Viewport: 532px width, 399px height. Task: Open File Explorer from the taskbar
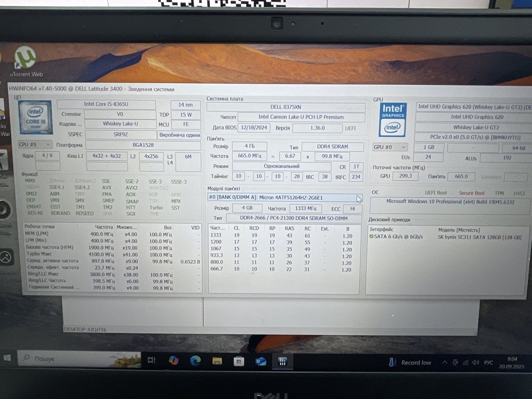[x=217, y=361]
